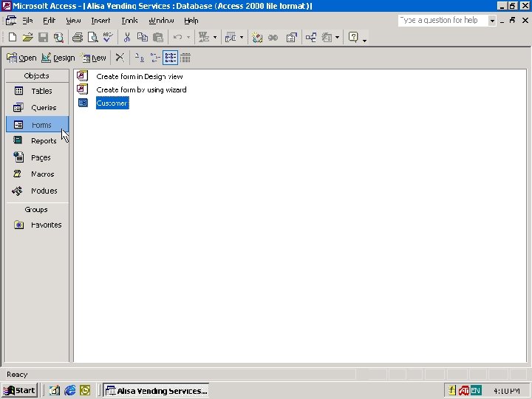The height and width of the screenshot is (399, 532).
Task: Click the Design button
Action: 58,58
